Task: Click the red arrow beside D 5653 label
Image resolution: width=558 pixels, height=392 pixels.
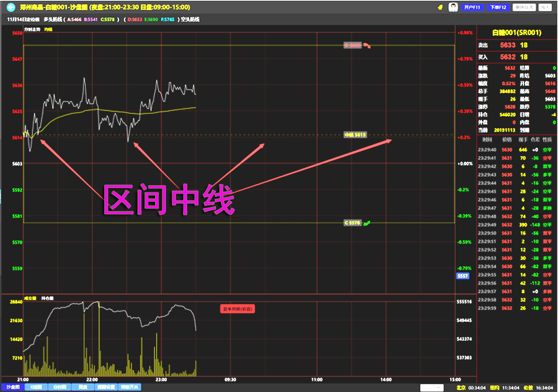Action: (x=368, y=46)
